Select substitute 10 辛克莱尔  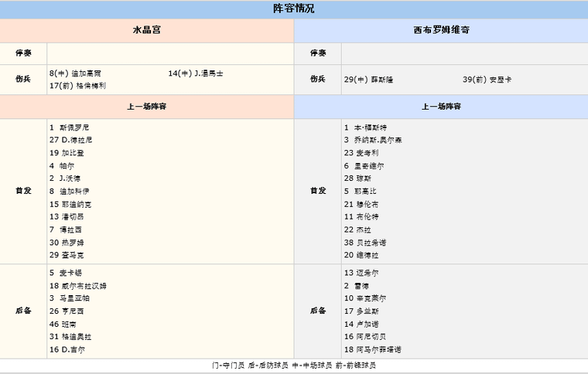click(x=365, y=298)
